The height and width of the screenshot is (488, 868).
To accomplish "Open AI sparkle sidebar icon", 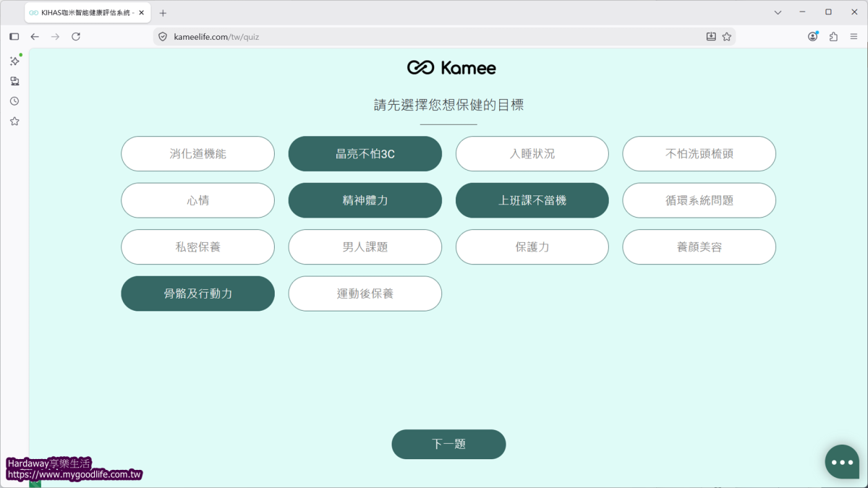I will click(14, 61).
